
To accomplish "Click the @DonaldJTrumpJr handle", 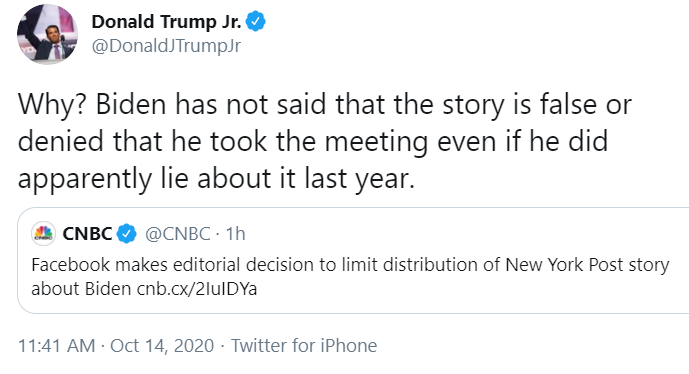I will coord(166,46).
